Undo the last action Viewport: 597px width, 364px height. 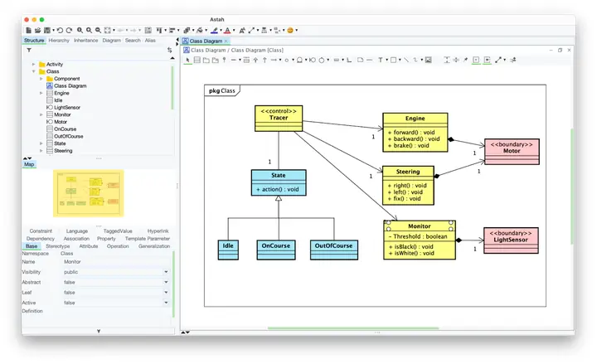61,30
